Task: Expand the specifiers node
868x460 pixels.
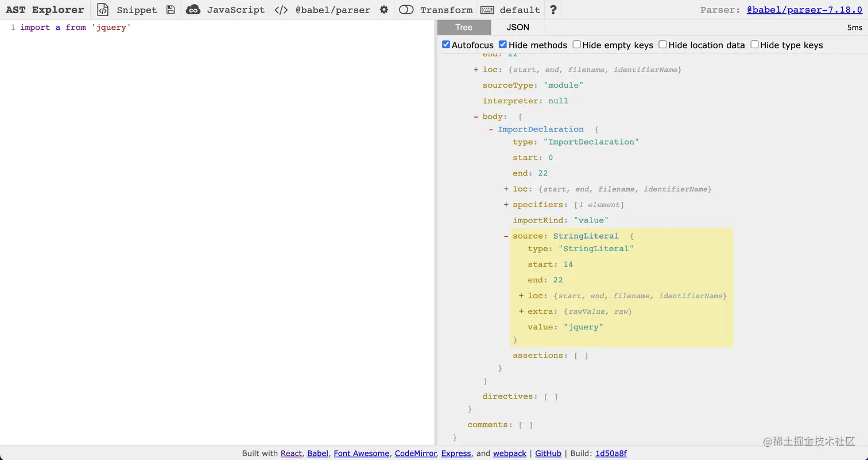Action: [506, 205]
